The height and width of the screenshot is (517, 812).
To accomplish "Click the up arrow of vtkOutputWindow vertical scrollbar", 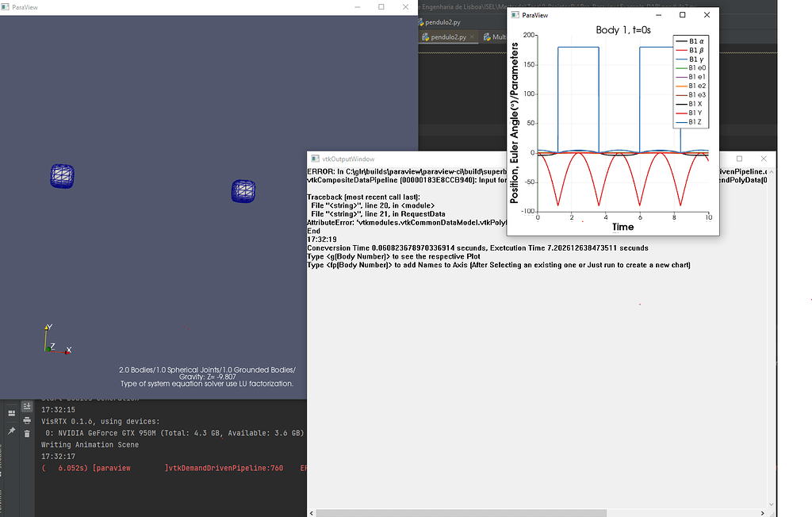I will click(771, 171).
